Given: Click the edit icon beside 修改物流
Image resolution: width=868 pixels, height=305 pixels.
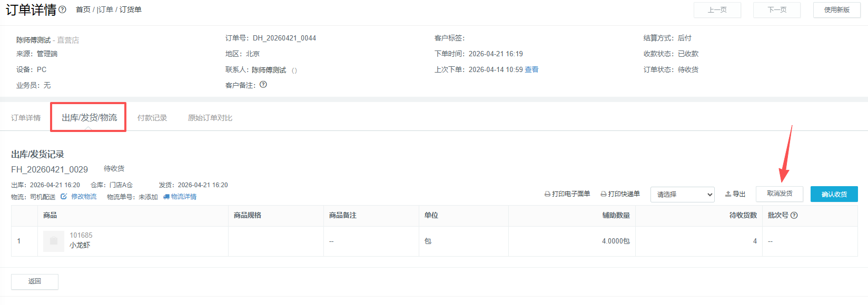Looking at the screenshot, I should (x=64, y=197).
